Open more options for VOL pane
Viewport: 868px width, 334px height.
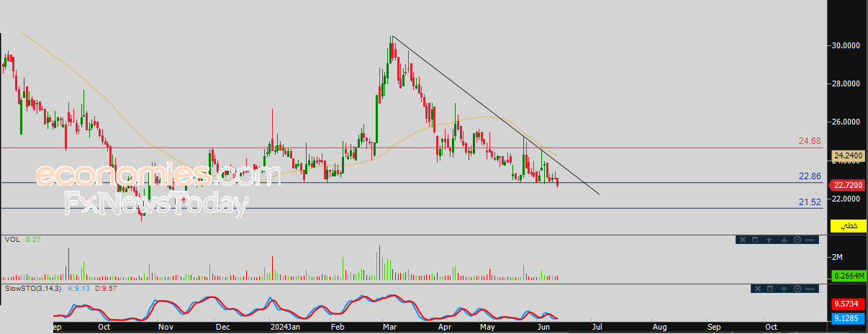[x=810, y=240]
